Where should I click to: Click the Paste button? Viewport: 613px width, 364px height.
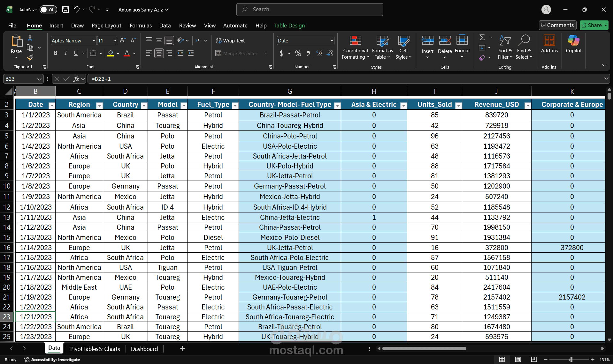point(16,47)
